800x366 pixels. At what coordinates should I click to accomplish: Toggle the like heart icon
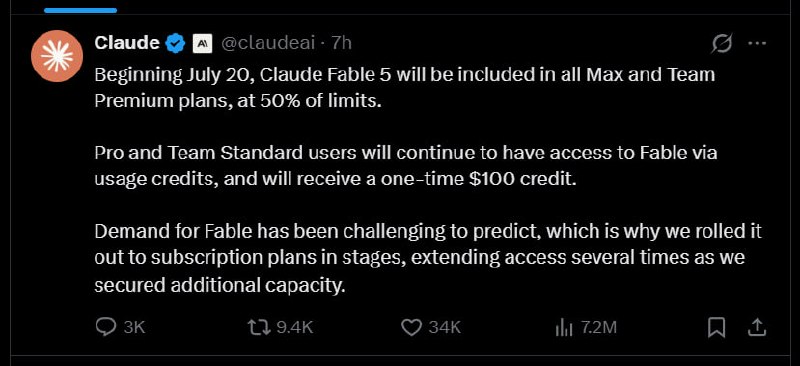pyautogui.click(x=411, y=328)
